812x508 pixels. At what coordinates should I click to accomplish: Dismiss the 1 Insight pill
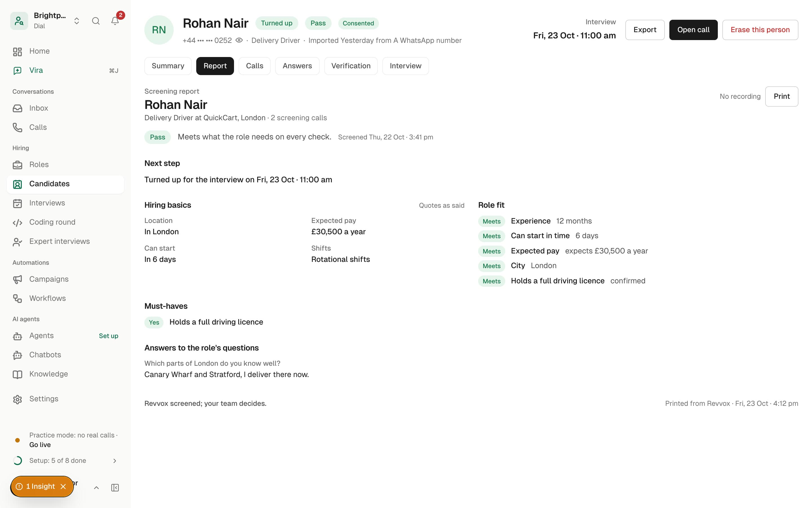(x=63, y=487)
